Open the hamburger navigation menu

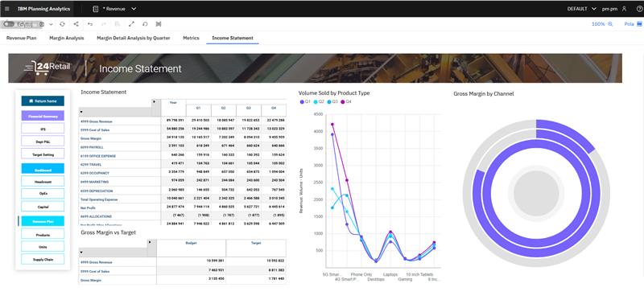click(6, 9)
